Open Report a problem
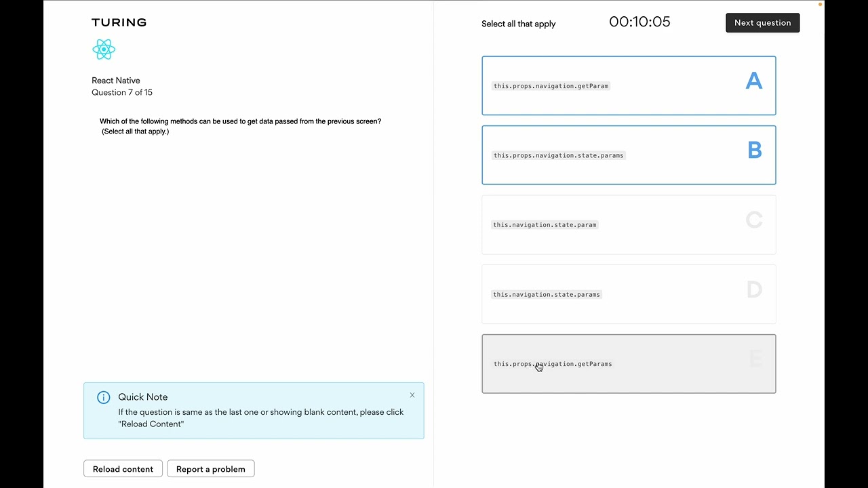The width and height of the screenshot is (868, 488). point(210,469)
